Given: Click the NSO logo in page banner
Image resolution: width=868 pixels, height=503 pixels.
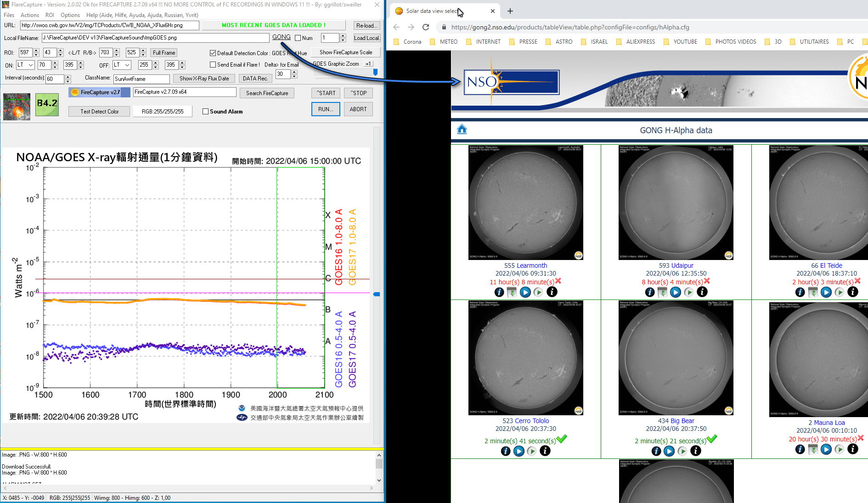Looking at the screenshot, I should point(512,82).
